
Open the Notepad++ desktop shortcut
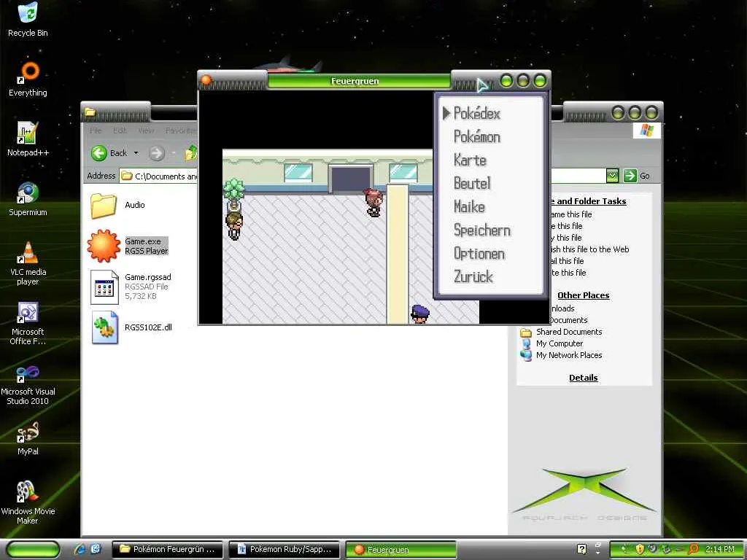tap(28, 139)
